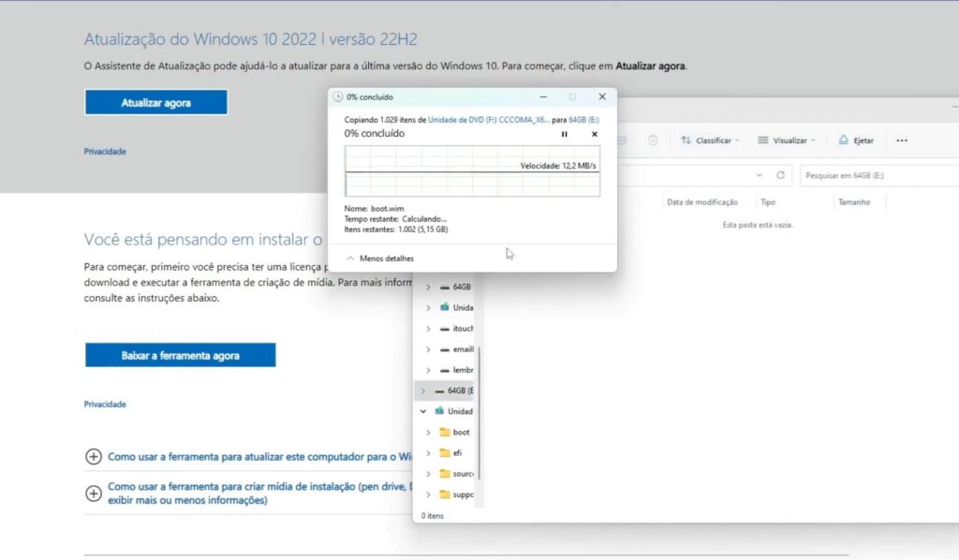Image resolution: width=959 pixels, height=560 pixels.
Task: Click the sources folder icon in the tree
Action: coord(445,473)
